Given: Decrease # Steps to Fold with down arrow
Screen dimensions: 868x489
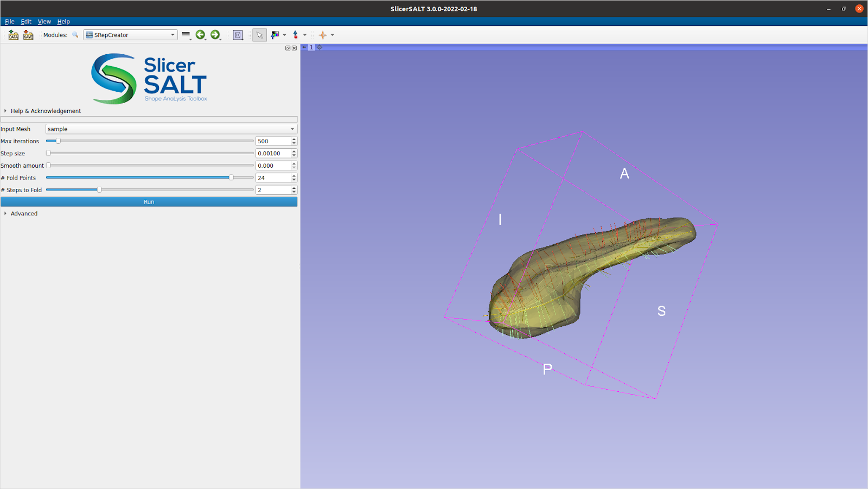Looking at the screenshot, I should tap(294, 192).
